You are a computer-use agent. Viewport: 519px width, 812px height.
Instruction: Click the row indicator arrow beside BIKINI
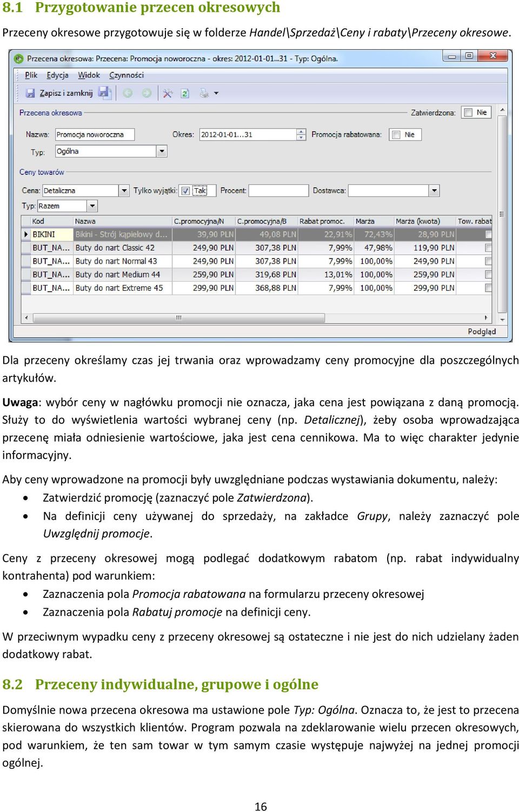point(25,234)
